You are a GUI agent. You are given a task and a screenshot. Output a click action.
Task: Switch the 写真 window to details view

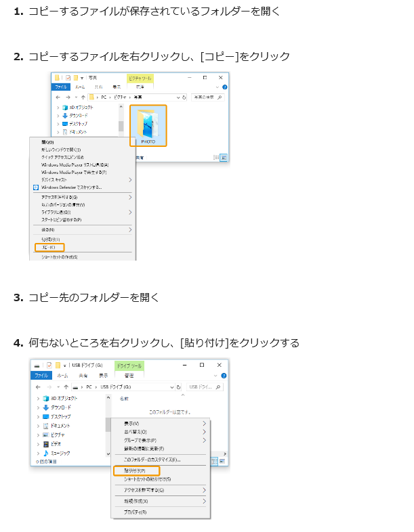click(216, 158)
